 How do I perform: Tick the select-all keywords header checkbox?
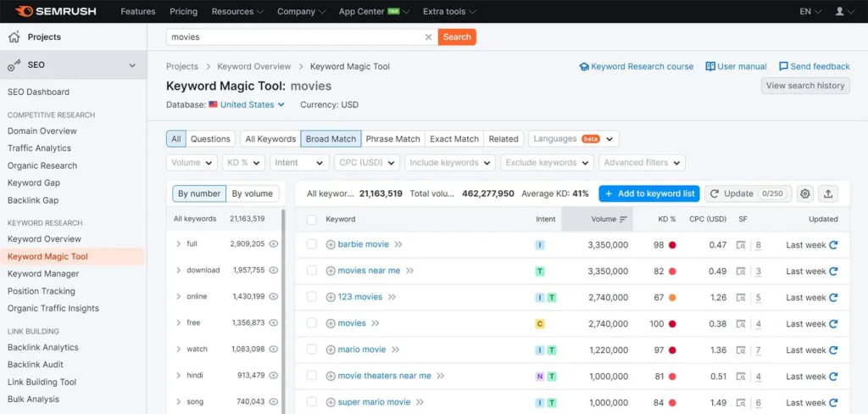(311, 220)
